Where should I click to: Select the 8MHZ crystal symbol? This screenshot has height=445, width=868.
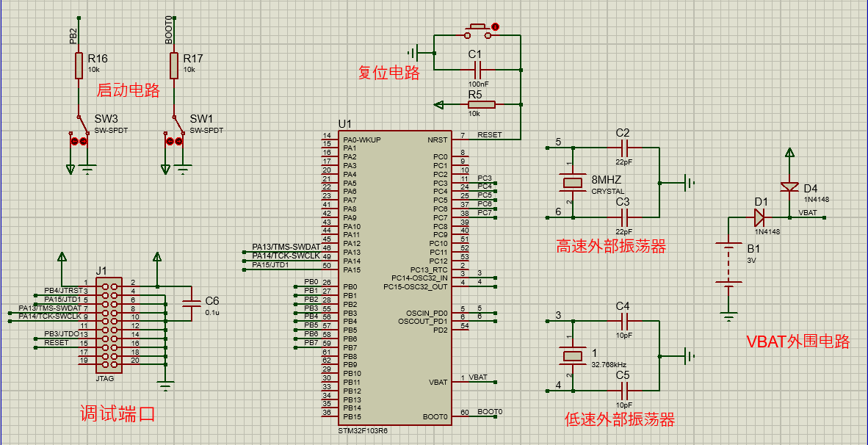(573, 183)
